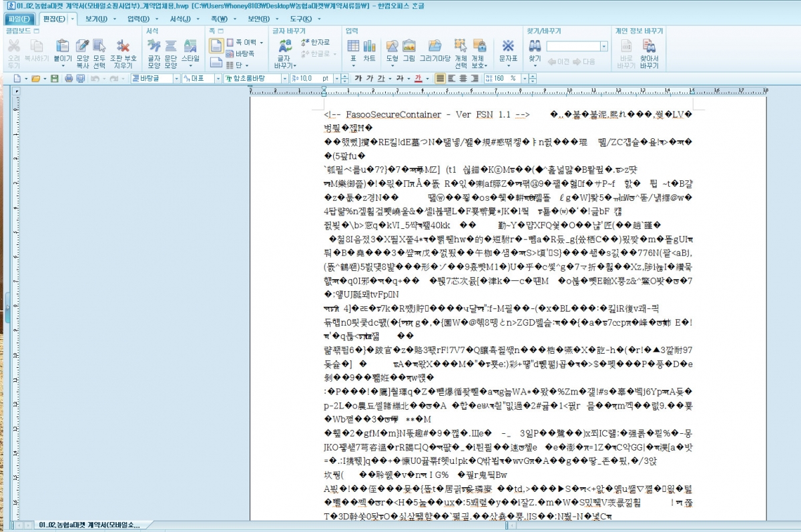Click the undo arrow icon
801x532 pixels.
point(95,79)
